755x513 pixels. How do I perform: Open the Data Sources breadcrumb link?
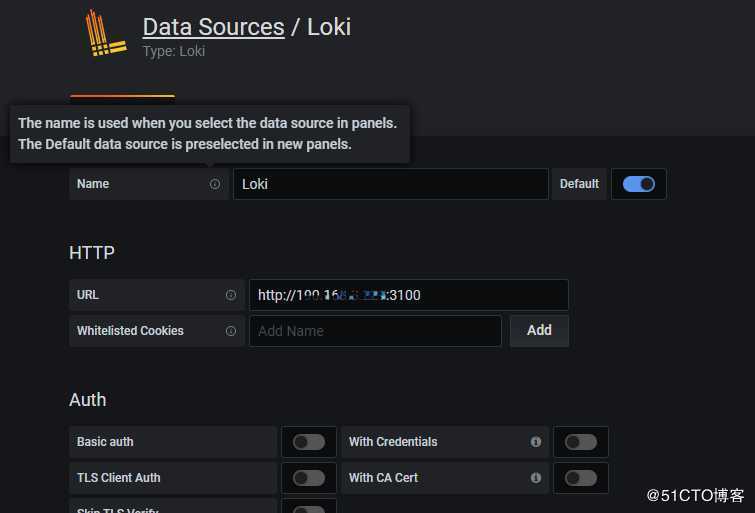click(x=213, y=27)
